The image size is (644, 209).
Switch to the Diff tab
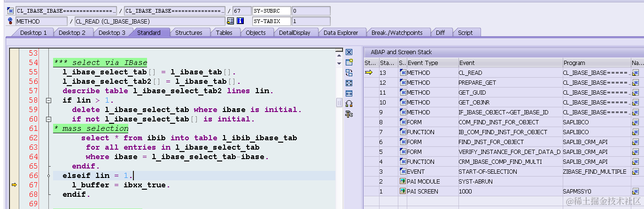click(440, 32)
